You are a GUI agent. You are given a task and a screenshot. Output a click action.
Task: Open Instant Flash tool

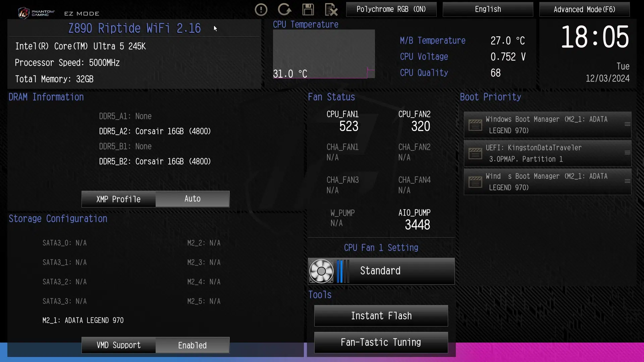point(381,316)
